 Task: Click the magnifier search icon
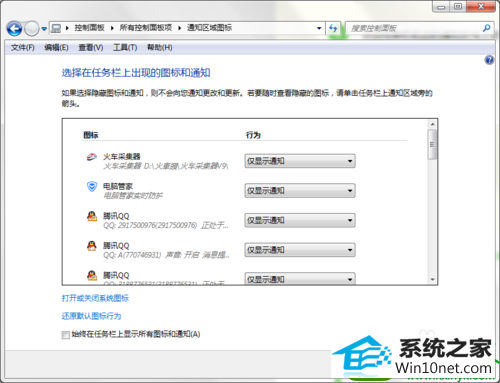pos(487,28)
